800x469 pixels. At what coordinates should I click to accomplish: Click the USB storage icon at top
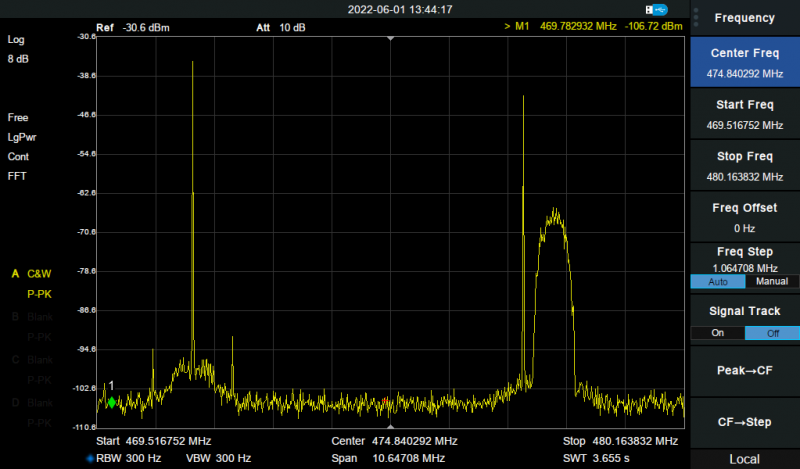pyautogui.click(x=656, y=10)
